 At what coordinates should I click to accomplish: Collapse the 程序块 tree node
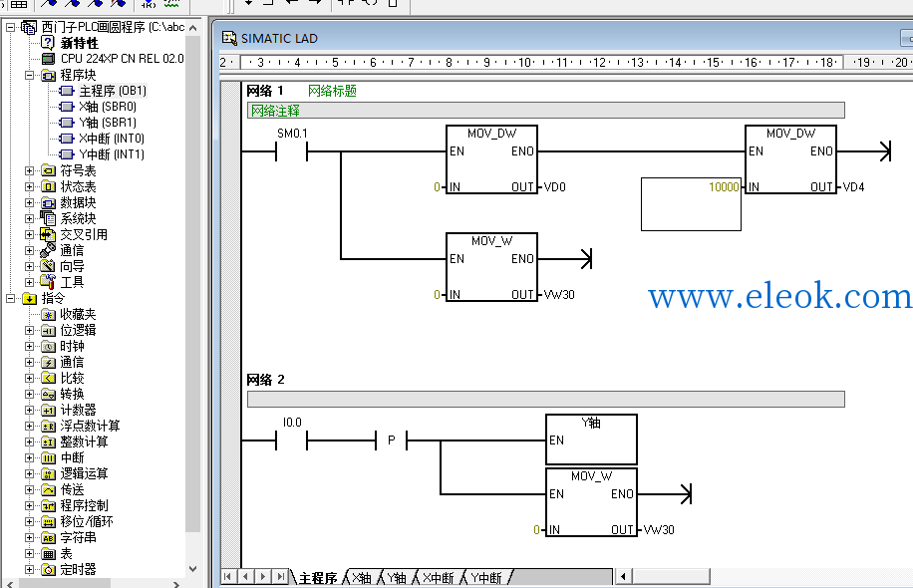coord(29,75)
